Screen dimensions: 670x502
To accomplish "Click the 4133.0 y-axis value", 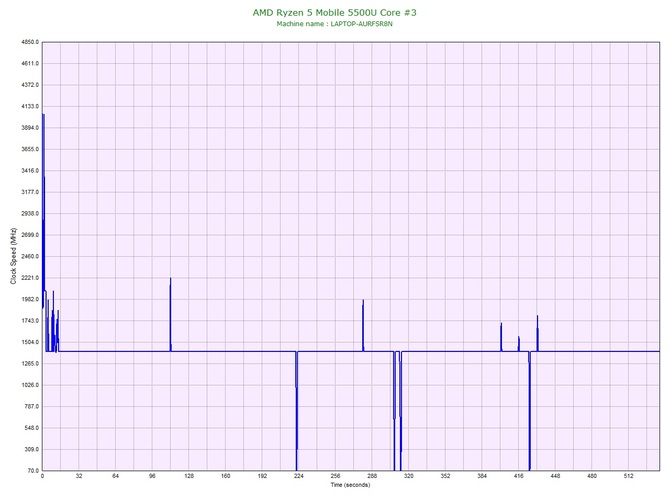I will click(29, 106).
